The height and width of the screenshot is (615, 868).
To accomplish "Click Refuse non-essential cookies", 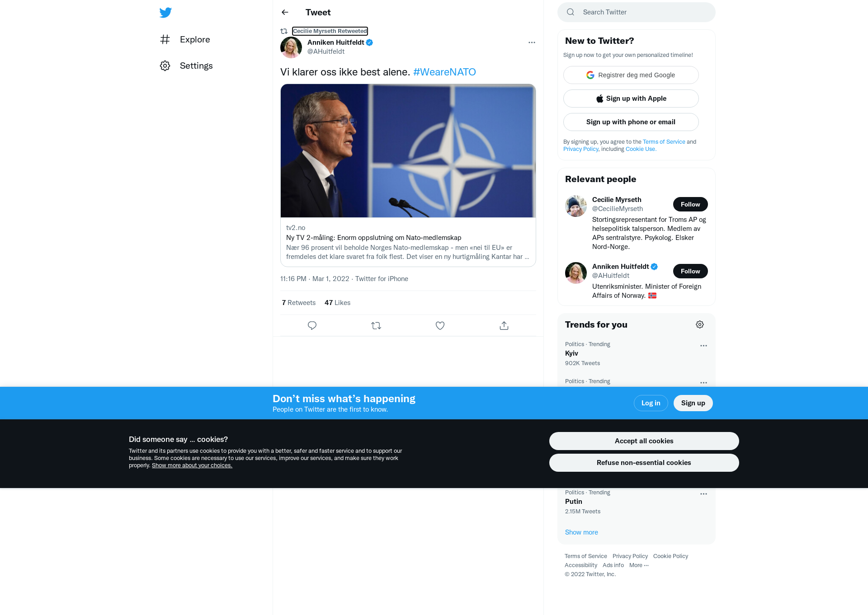I will coord(644,463).
